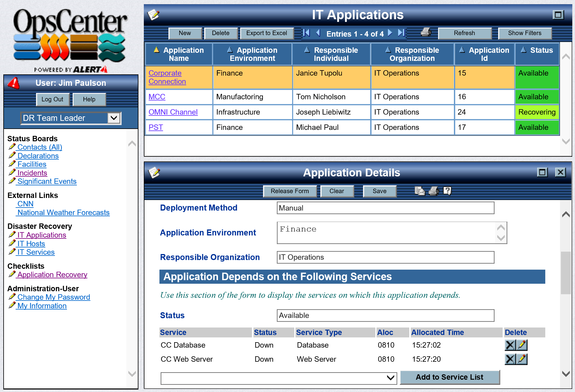Viewport: 575px width, 392px height.
Task: Open the IT Hosts status board
Action: tap(31, 244)
